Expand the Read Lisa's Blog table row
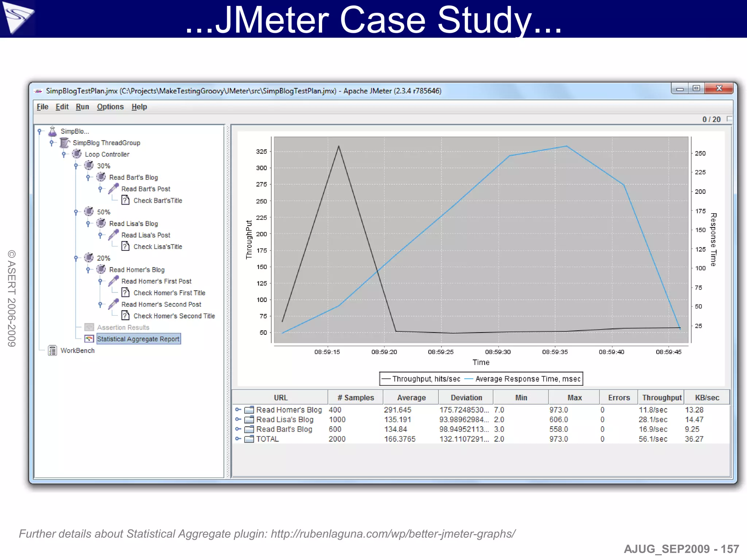The image size is (747, 560). pyautogui.click(x=238, y=419)
